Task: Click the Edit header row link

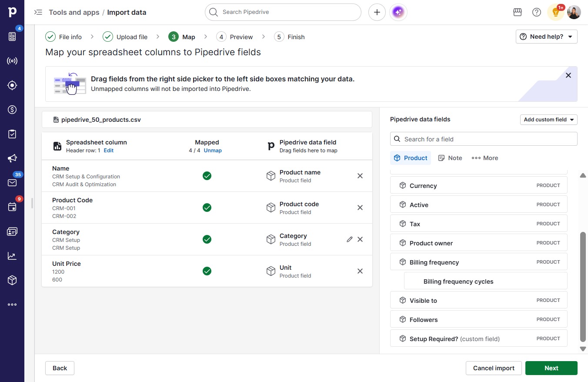Action: point(108,151)
